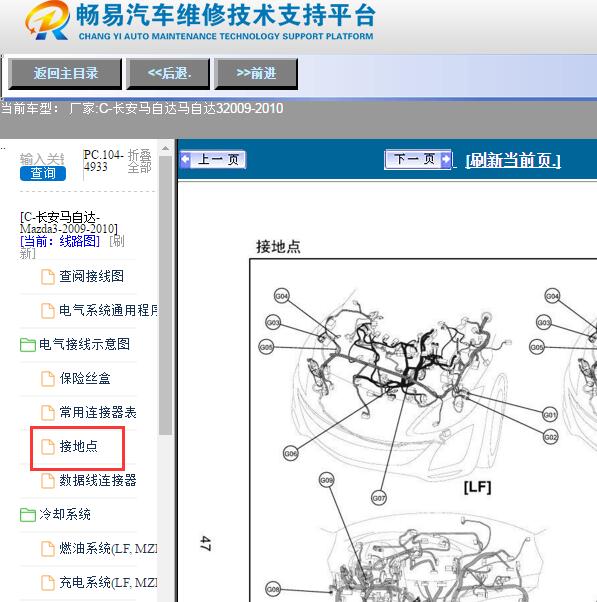Focus the keyword input field
Image resolution: width=597 pixels, height=602 pixels.
[42, 159]
